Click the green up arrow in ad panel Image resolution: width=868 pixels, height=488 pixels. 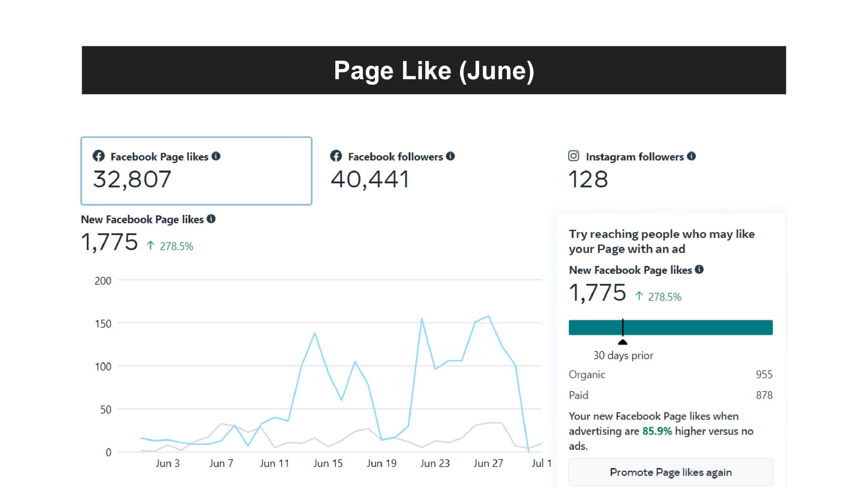(x=639, y=296)
